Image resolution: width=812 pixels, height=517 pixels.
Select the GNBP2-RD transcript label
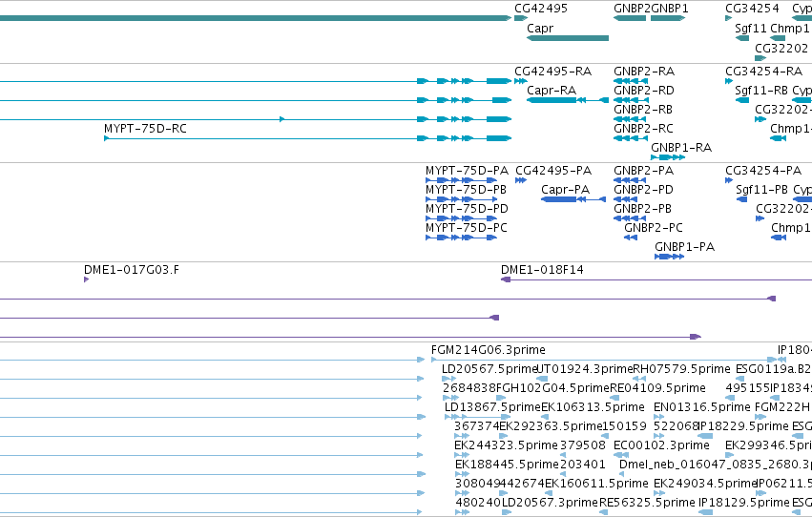point(644,90)
